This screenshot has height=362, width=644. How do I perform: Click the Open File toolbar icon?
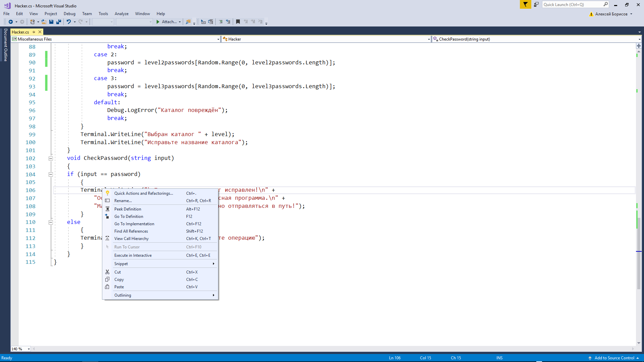(x=44, y=22)
